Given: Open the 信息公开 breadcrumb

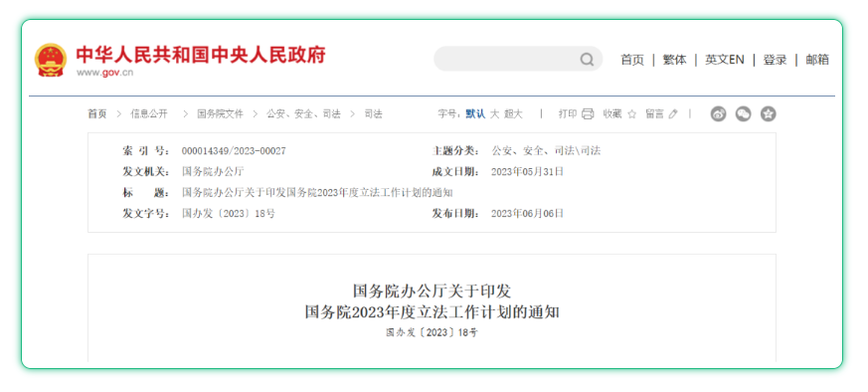Looking at the screenshot, I should [149, 114].
